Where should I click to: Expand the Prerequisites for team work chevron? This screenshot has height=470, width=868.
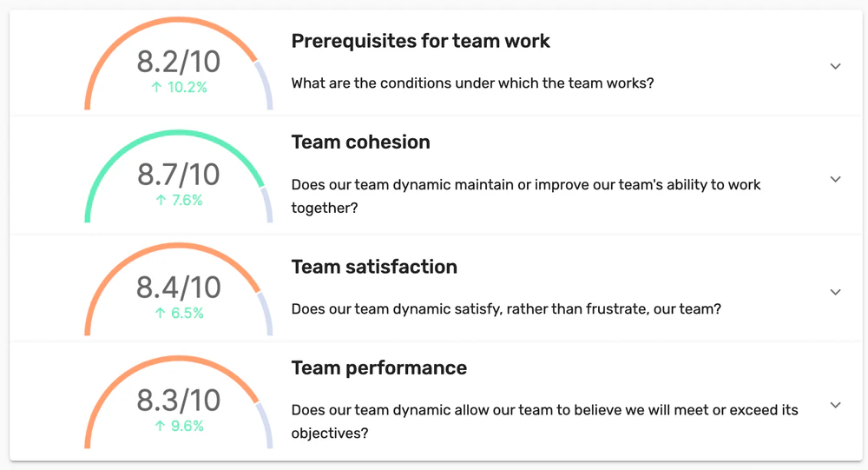tap(835, 67)
